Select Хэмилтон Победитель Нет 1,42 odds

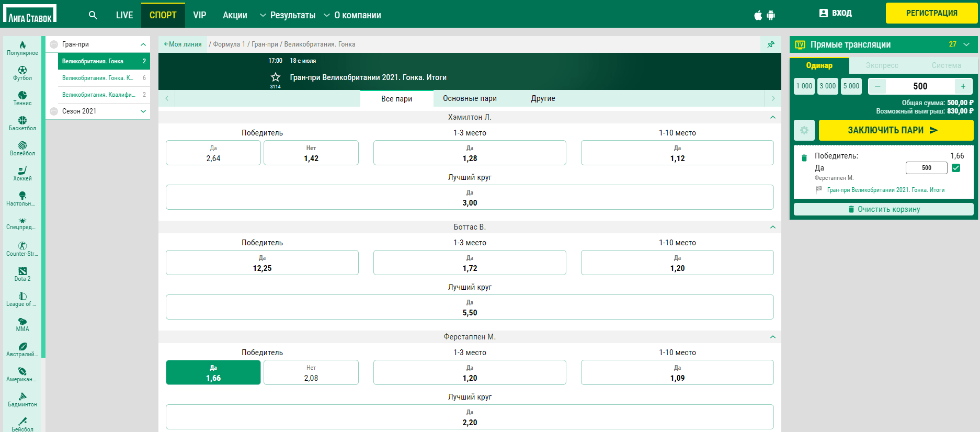point(311,153)
